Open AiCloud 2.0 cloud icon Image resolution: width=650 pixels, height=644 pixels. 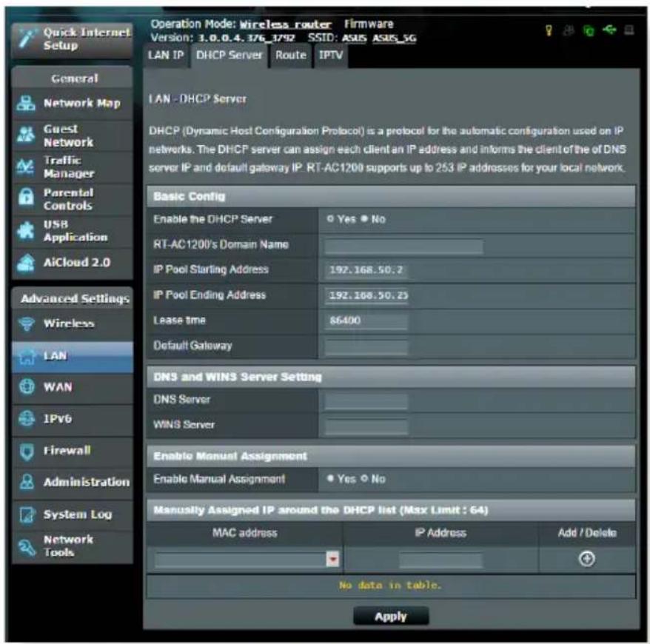pyautogui.click(x=26, y=263)
